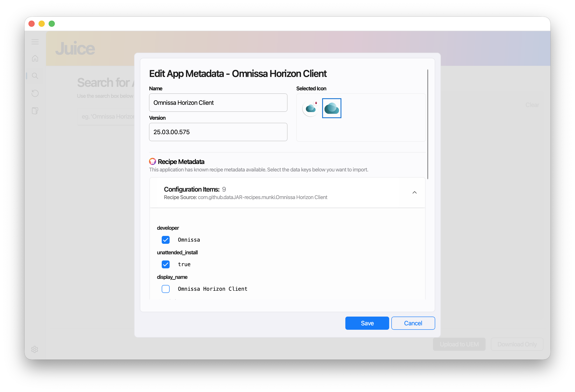Open the History icon in the sidebar

(35, 93)
